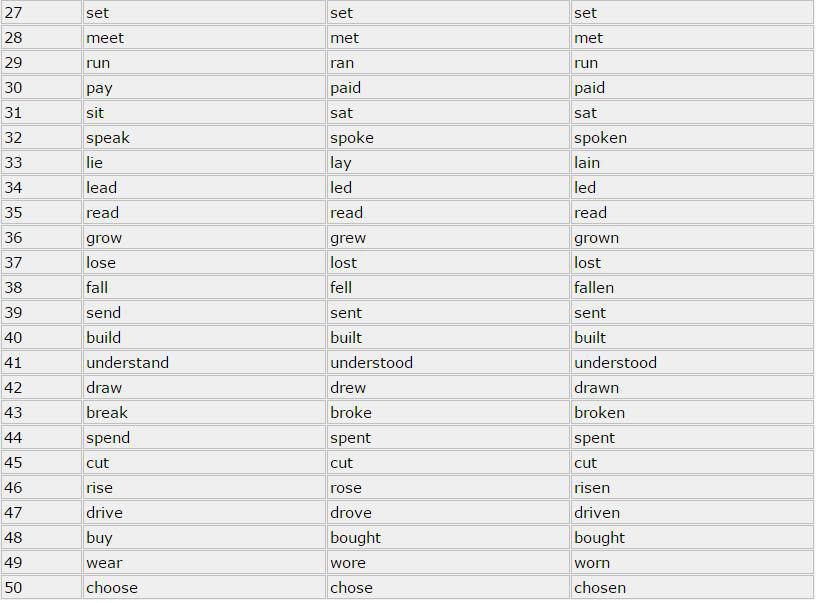Viewport: 818px width, 603px height.
Task: Click the base verb 'speak' in row 32
Action: [x=108, y=138]
